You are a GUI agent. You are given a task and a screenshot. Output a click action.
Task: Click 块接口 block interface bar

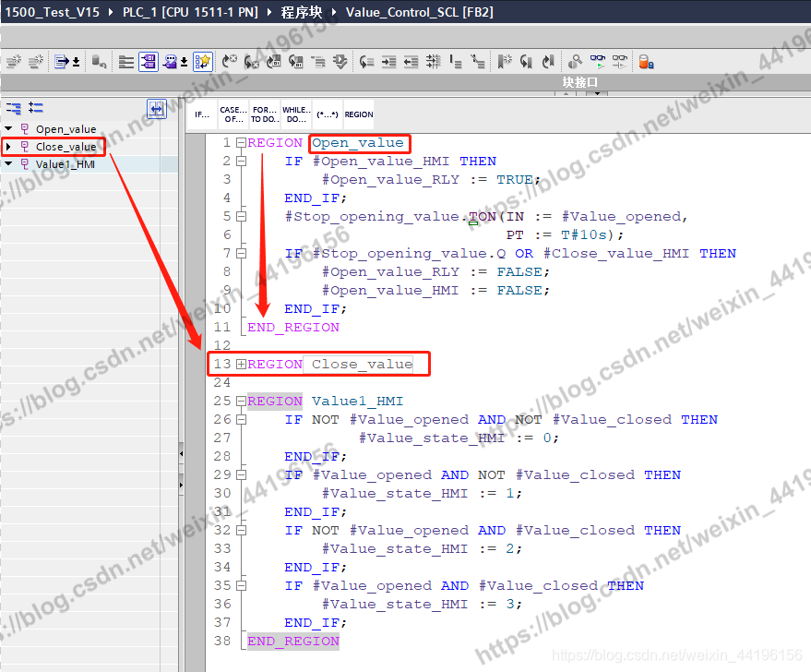coord(580,82)
